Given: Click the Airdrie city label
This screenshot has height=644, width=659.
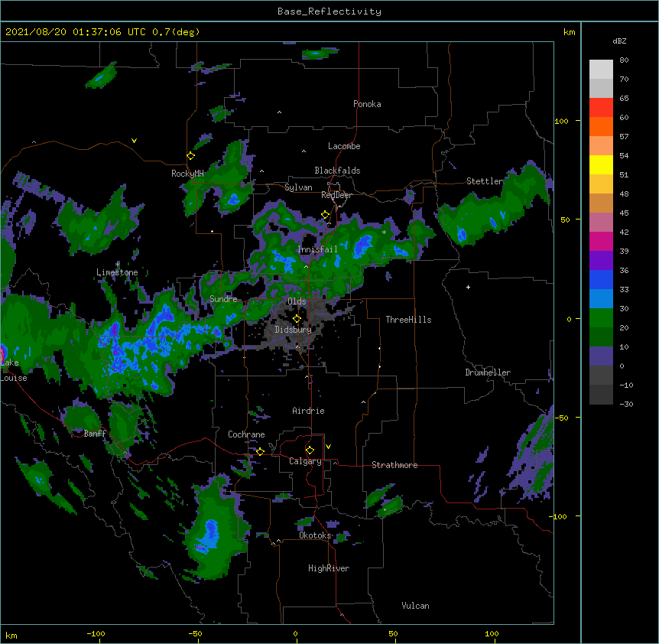Looking at the screenshot, I should click(308, 411).
